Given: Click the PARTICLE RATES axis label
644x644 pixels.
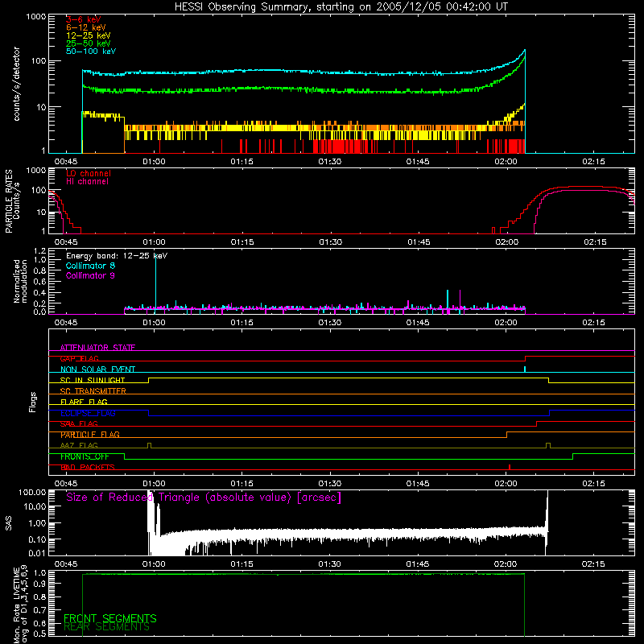Looking at the screenshot, I should [x=9, y=201].
